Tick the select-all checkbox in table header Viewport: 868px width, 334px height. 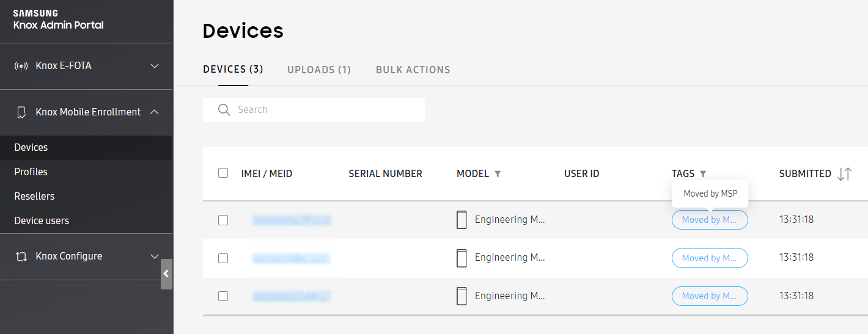tap(223, 173)
